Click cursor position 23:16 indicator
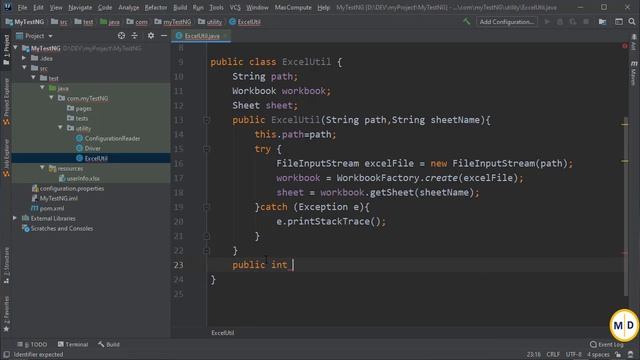Screen dimensions: 640x360 click(x=533, y=354)
